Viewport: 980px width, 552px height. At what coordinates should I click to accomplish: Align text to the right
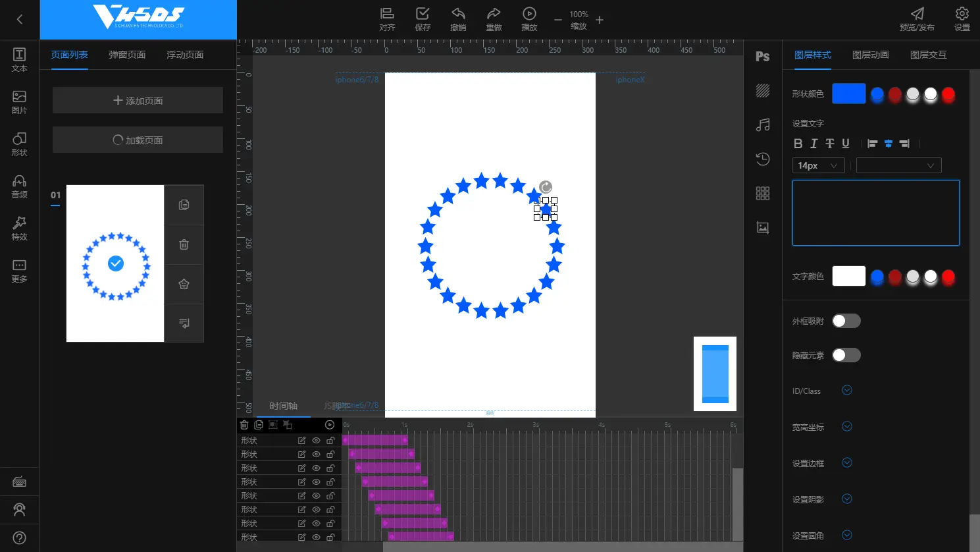904,143
